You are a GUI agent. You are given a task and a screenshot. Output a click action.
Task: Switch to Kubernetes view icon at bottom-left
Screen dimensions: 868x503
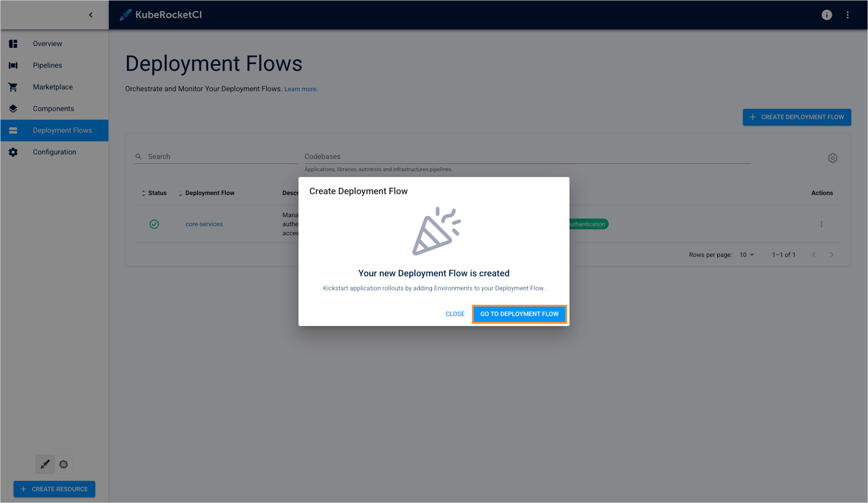tap(64, 464)
